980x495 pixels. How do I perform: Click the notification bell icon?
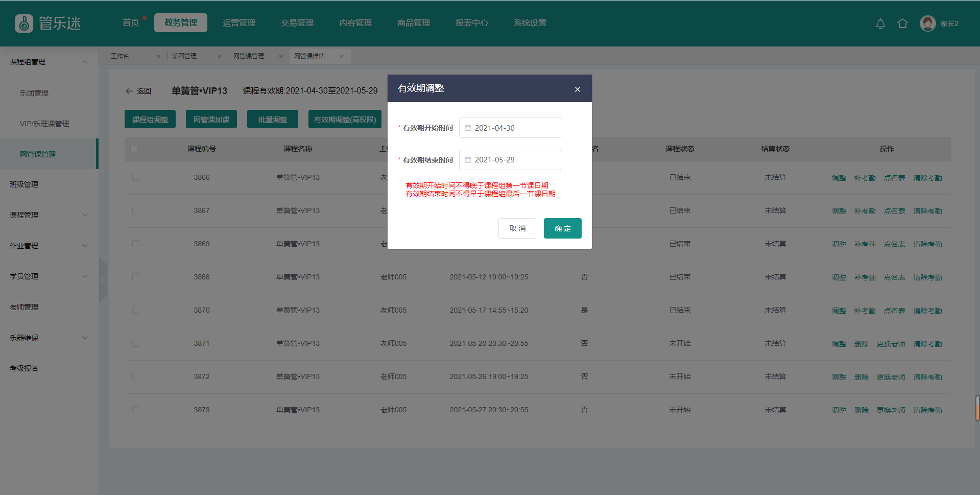pyautogui.click(x=880, y=23)
